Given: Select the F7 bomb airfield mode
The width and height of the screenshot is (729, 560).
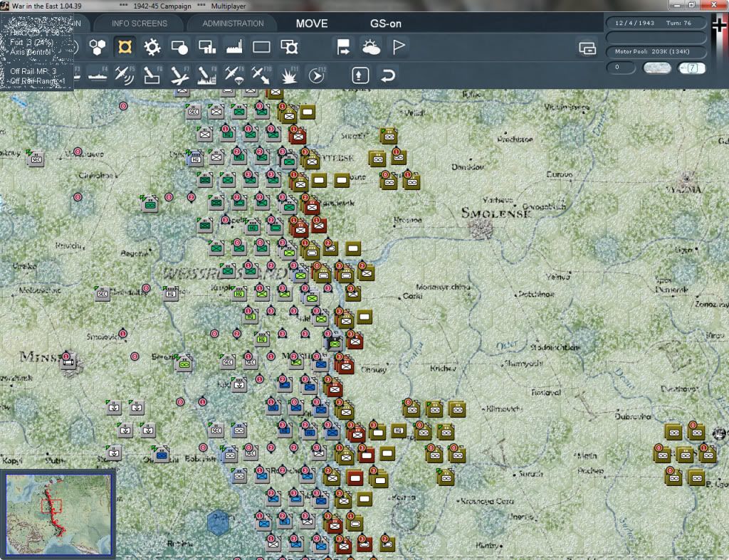Looking at the screenshot, I should click(179, 75).
